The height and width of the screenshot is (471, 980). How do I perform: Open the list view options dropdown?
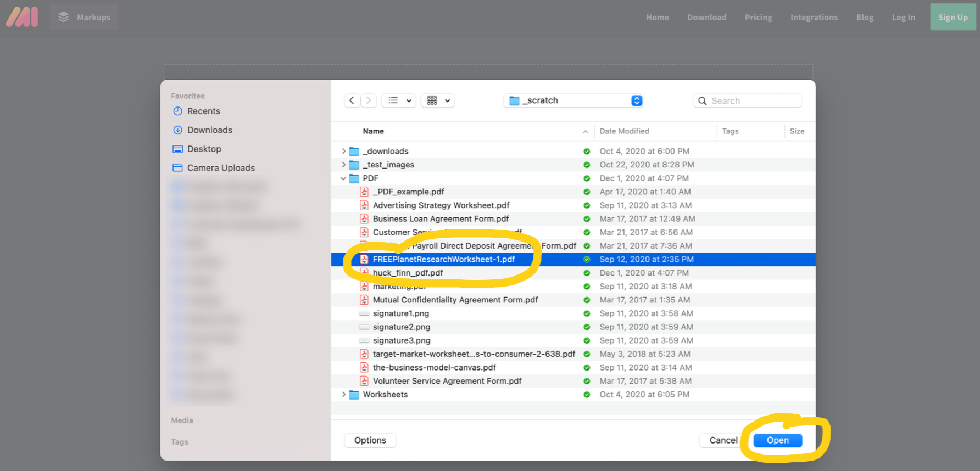pos(399,100)
